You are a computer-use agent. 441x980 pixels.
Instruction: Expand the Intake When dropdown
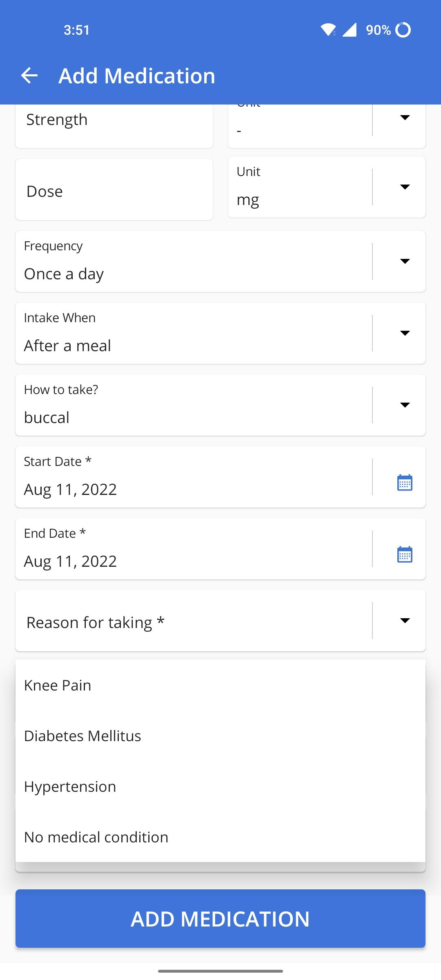click(405, 333)
